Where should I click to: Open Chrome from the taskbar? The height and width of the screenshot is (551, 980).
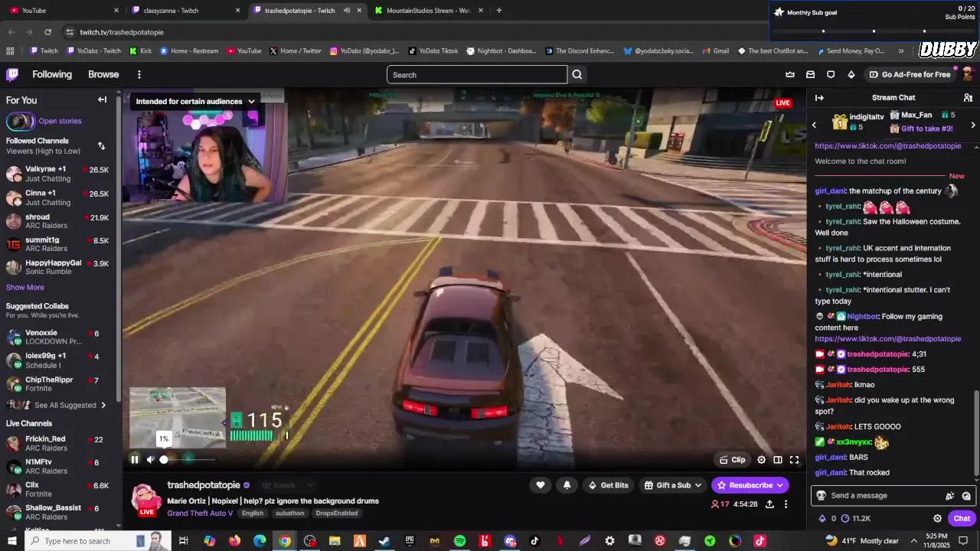point(285,541)
